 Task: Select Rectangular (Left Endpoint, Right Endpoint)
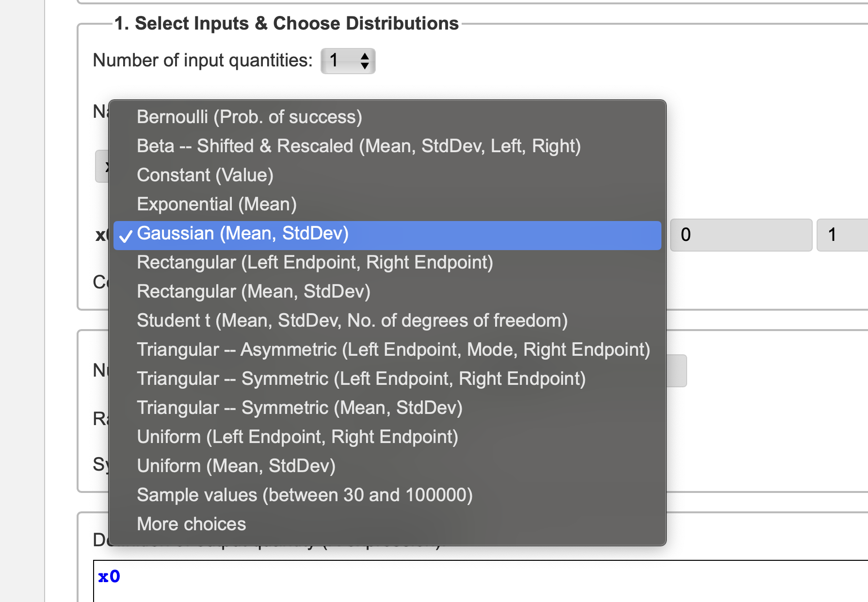coord(314,263)
